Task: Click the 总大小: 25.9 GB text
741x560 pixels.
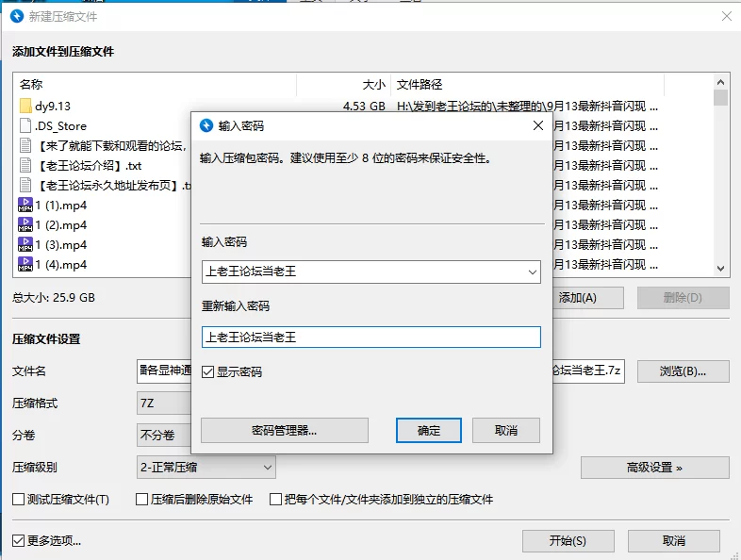Action: [54, 297]
